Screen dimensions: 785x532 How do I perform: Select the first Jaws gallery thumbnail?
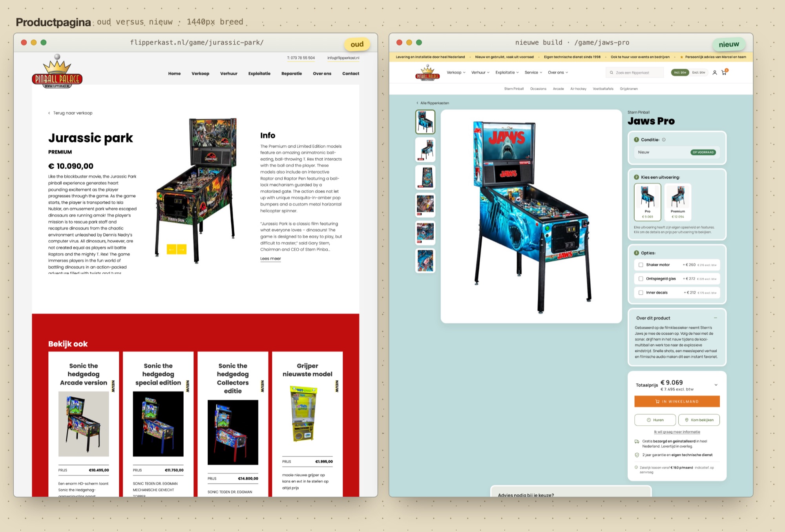(425, 122)
